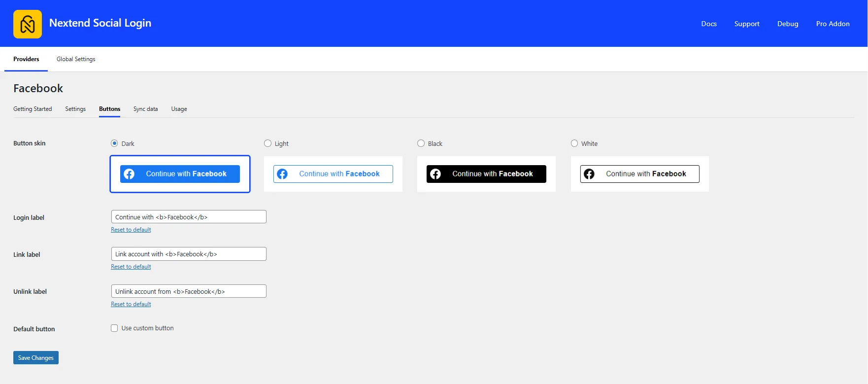Select the Black button skin radio
Screen dimensions: 868x384
421,143
